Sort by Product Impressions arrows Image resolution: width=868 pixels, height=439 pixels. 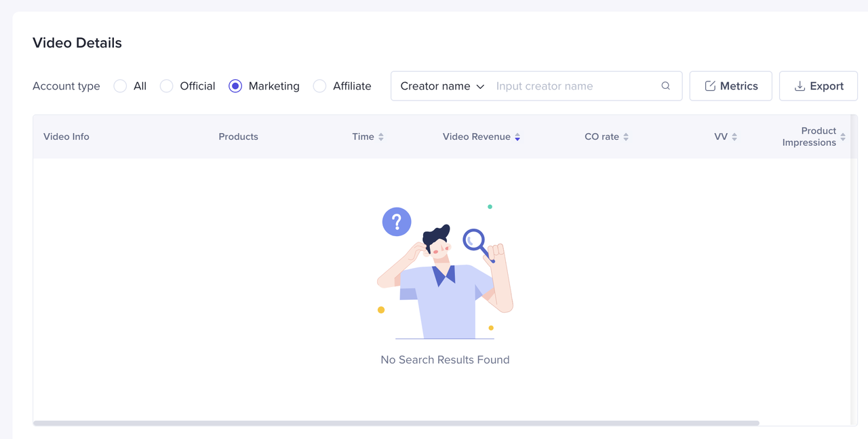coord(843,137)
